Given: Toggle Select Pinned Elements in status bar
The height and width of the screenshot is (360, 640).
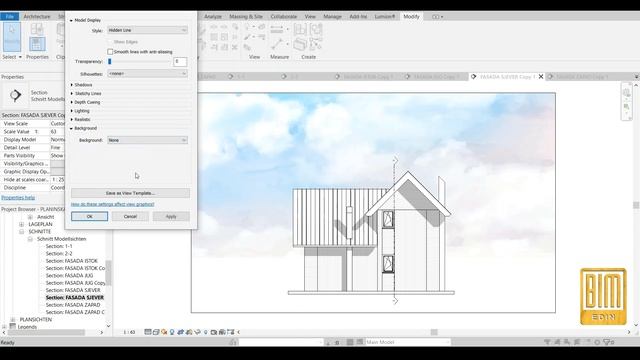Looking at the screenshot, I should [567, 342].
